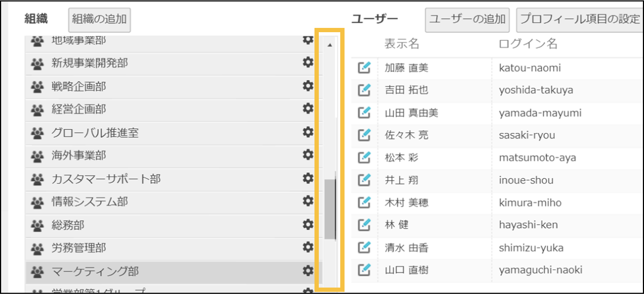The height and width of the screenshot is (294, 644).
Task: Click the scrollbar up arrow
Action: coord(330,46)
